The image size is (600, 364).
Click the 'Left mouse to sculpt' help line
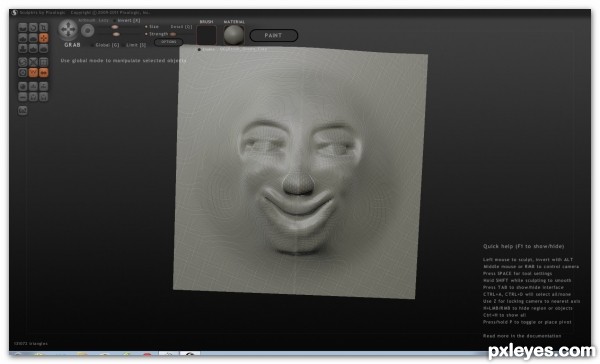[x=528, y=260]
